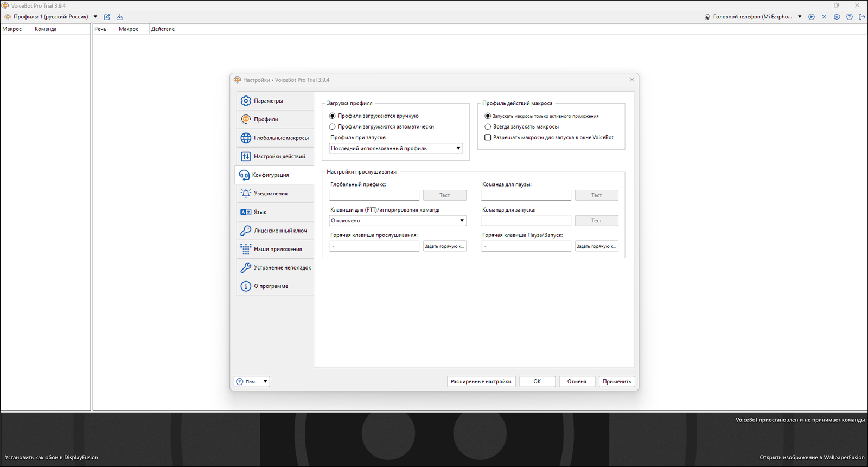This screenshot has width=868, height=467.
Task: Click the Профили icon in sidebar
Action: pyautogui.click(x=246, y=119)
